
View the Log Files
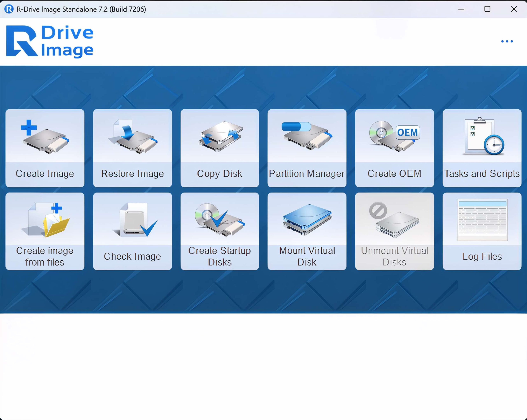click(482, 231)
